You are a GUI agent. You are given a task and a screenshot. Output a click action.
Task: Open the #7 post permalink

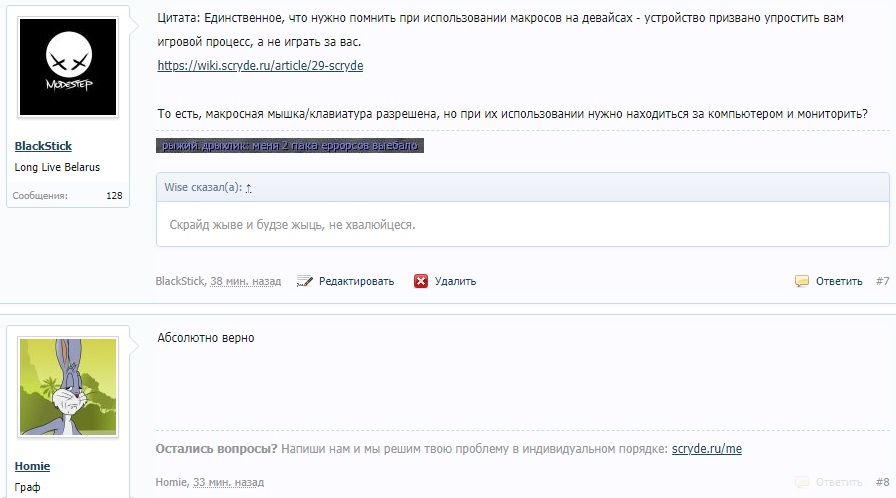pyautogui.click(x=882, y=281)
